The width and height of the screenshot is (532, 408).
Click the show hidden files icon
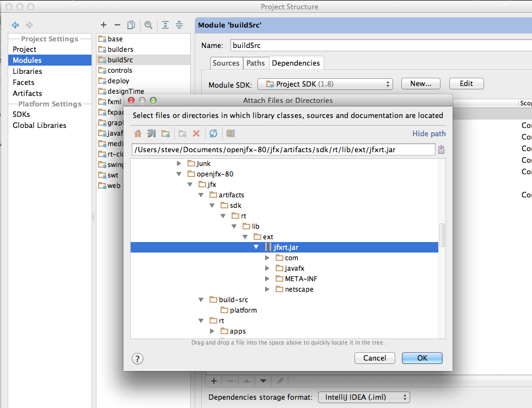[230, 133]
